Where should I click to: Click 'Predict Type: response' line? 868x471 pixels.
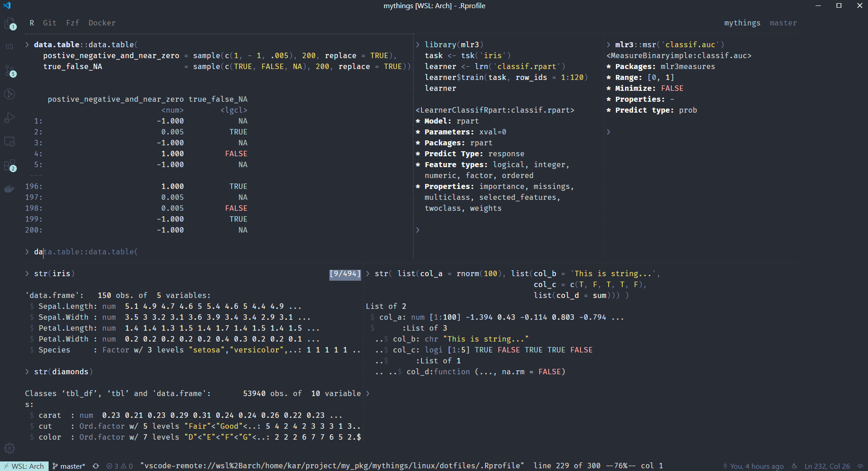point(470,154)
